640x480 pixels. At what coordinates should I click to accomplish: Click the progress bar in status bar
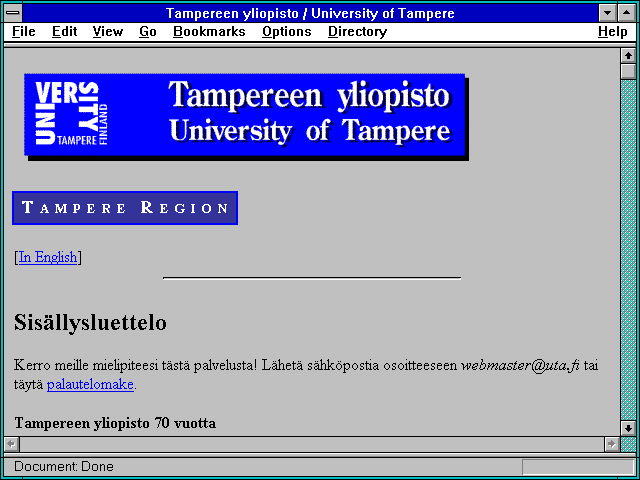(578, 467)
